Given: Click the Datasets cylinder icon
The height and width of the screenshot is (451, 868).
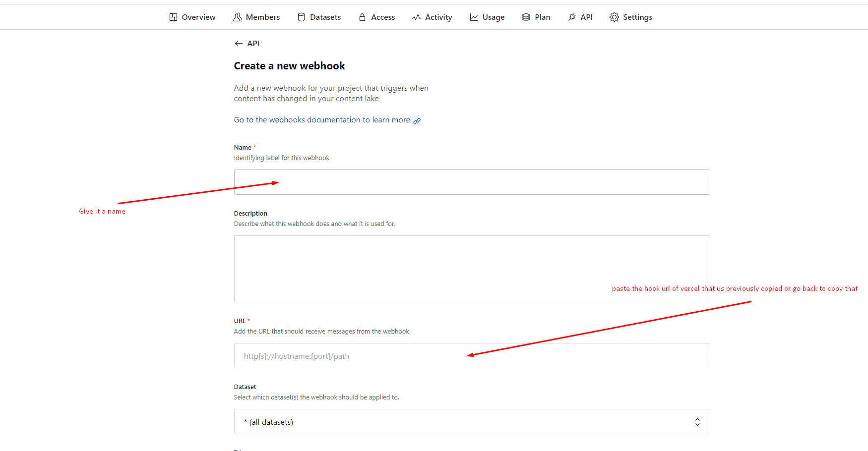Looking at the screenshot, I should click(301, 17).
